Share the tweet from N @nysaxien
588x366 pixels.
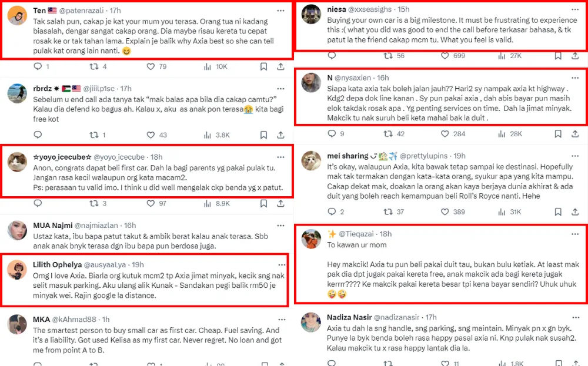(x=575, y=134)
